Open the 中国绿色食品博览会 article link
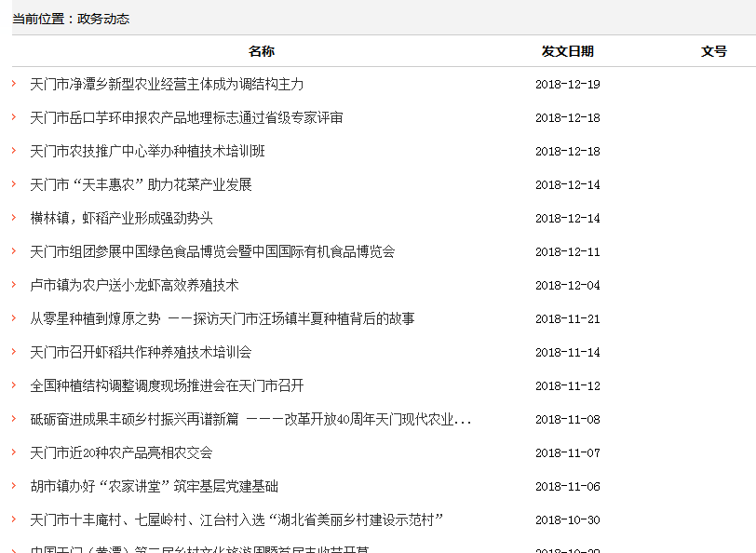 point(212,251)
